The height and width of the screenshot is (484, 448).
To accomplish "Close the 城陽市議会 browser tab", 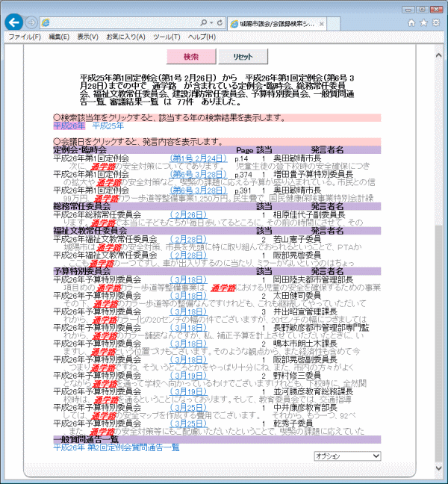I will click(321, 24).
